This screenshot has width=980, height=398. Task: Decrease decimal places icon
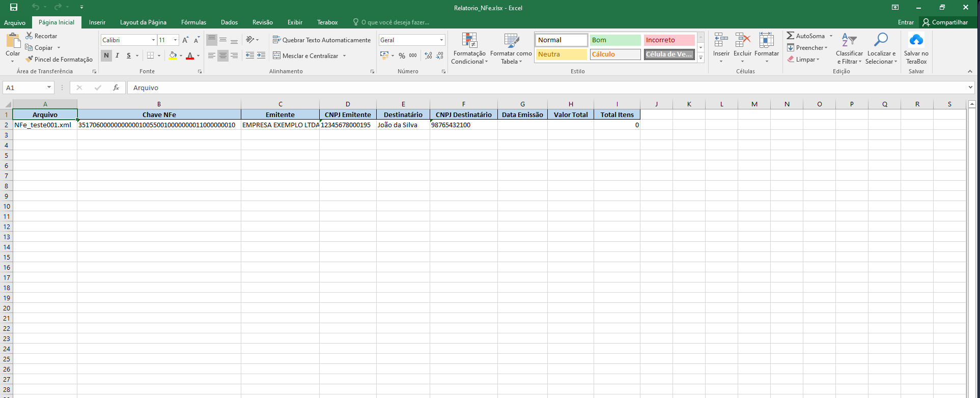(x=440, y=55)
